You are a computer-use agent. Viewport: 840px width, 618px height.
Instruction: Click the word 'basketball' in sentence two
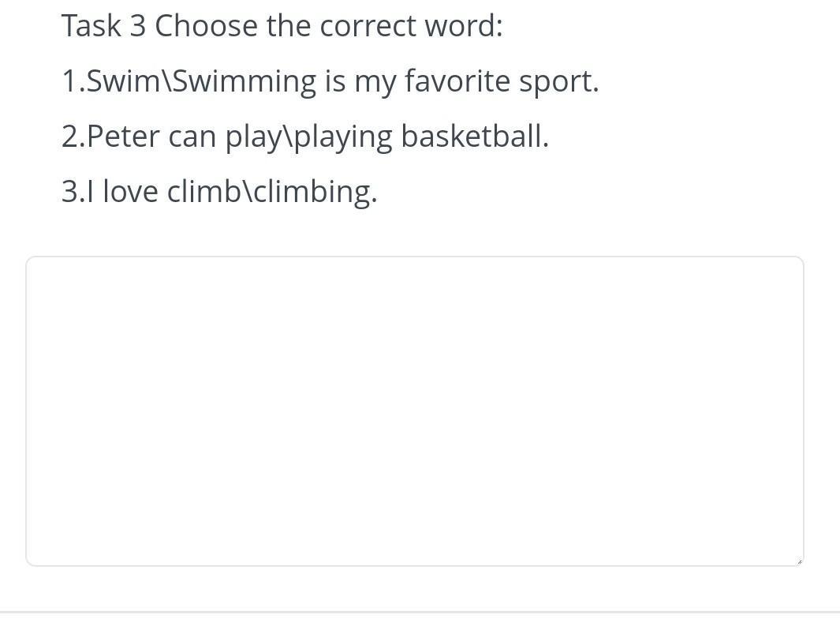[x=472, y=137]
